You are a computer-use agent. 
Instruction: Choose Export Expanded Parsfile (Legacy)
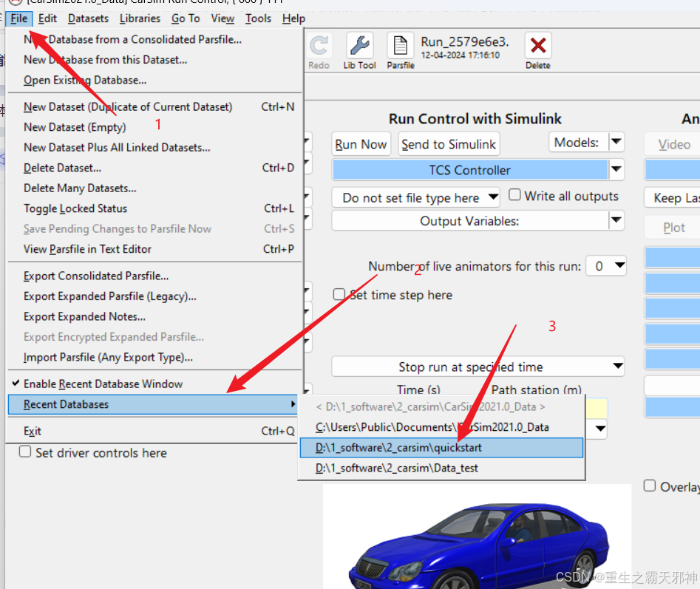154,296
